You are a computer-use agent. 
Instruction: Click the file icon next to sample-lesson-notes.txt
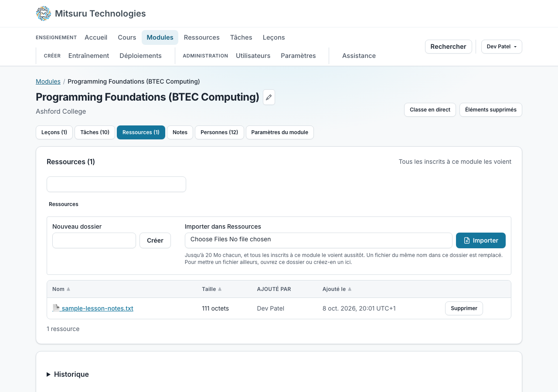[x=56, y=308]
